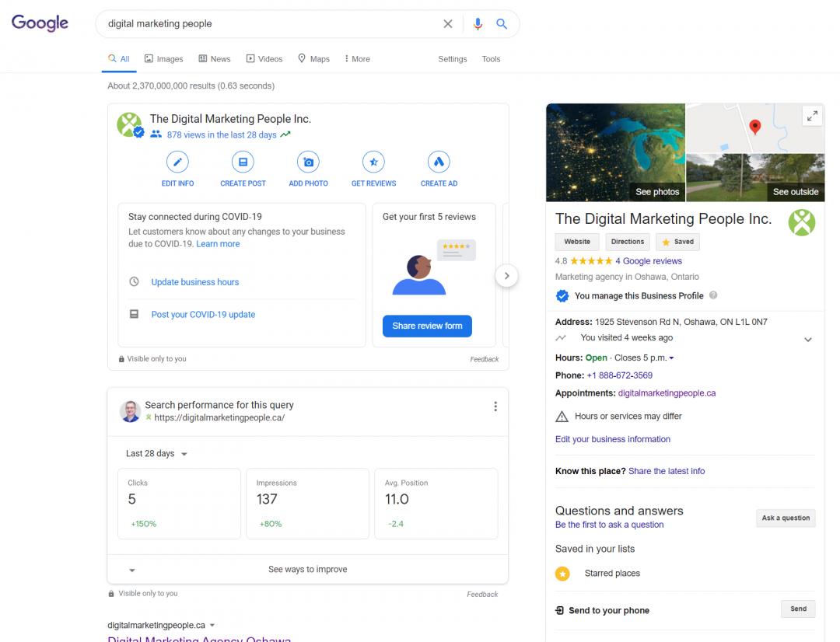The image size is (840, 642).
Task: Switch to the Images tab
Action: tap(164, 59)
